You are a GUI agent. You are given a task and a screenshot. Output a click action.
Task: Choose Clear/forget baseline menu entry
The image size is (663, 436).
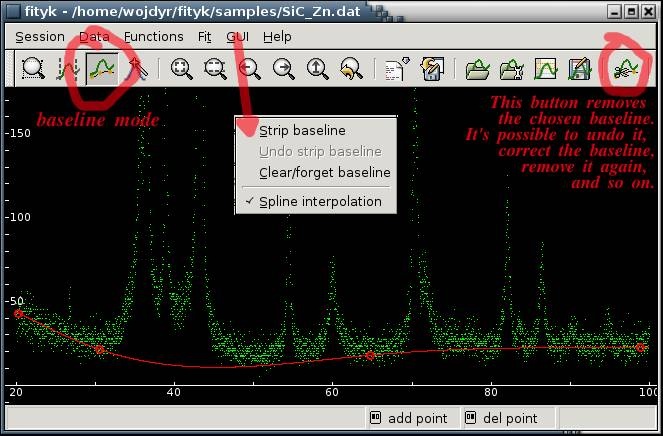316,173
